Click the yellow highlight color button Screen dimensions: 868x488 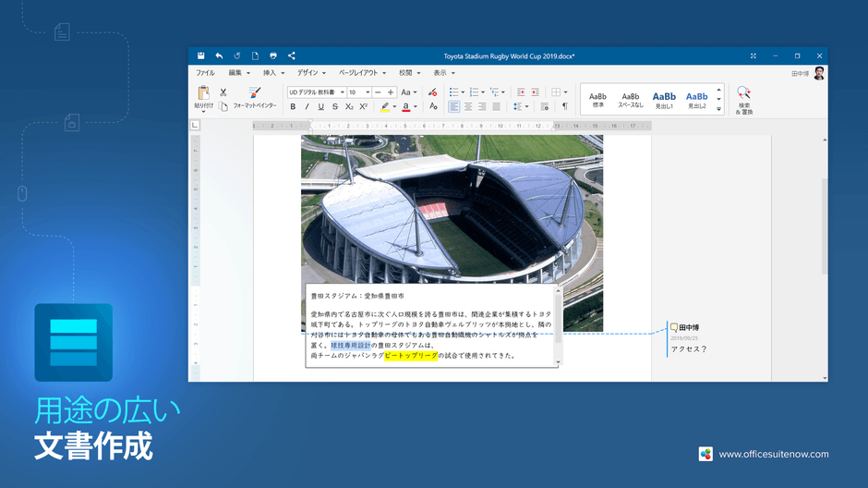[x=385, y=106]
